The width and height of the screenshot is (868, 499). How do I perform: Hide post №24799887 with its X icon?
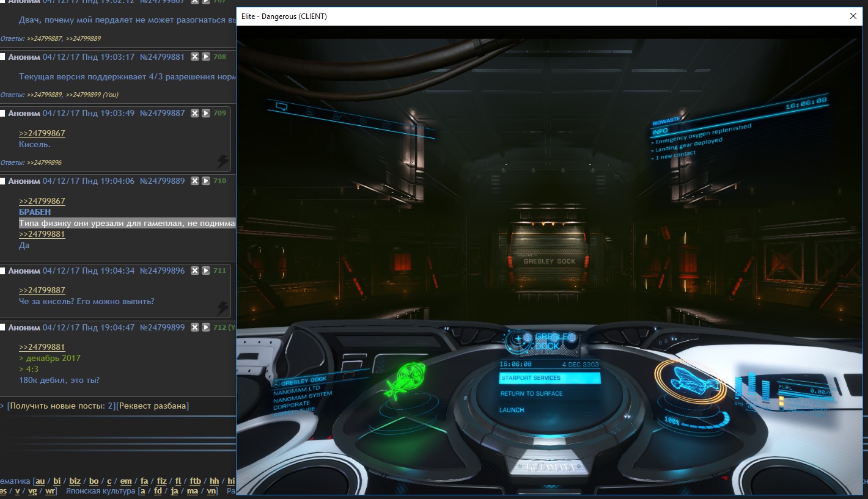[194, 113]
